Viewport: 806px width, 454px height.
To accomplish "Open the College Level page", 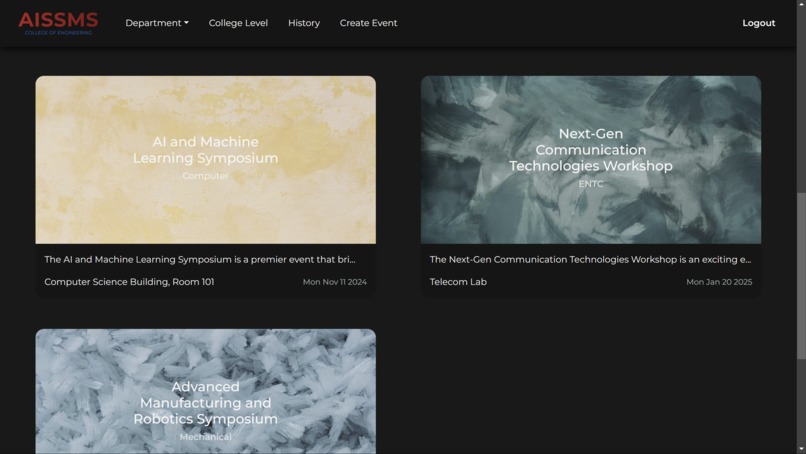I will pyautogui.click(x=238, y=23).
